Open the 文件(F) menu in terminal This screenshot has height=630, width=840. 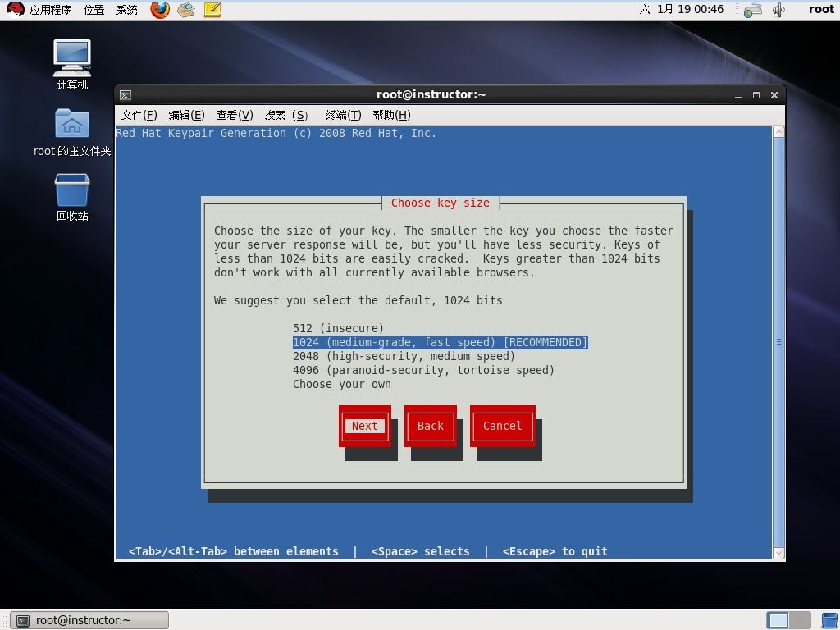[139, 115]
